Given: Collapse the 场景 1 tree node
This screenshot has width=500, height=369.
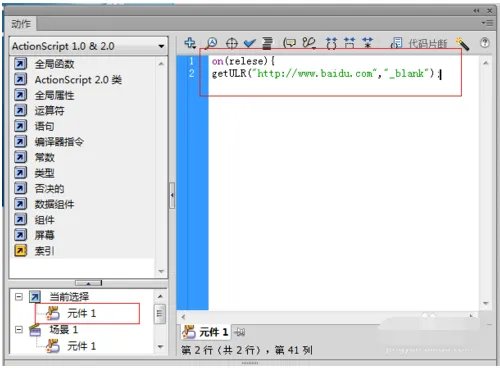Looking at the screenshot, I should [x=19, y=330].
